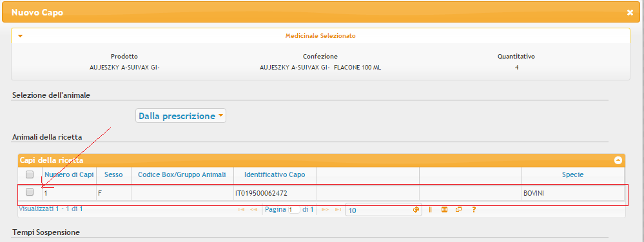Click the Pagina number input field

[x=294, y=210]
